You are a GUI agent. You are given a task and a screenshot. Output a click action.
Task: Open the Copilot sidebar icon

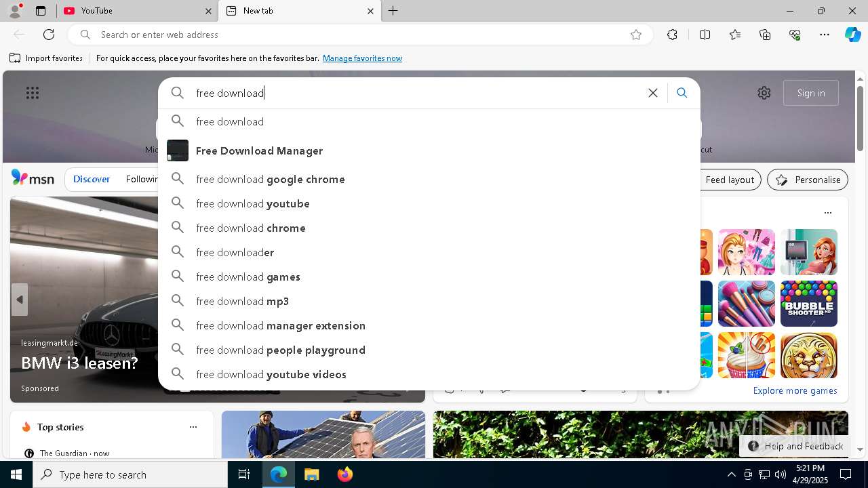tap(852, 35)
